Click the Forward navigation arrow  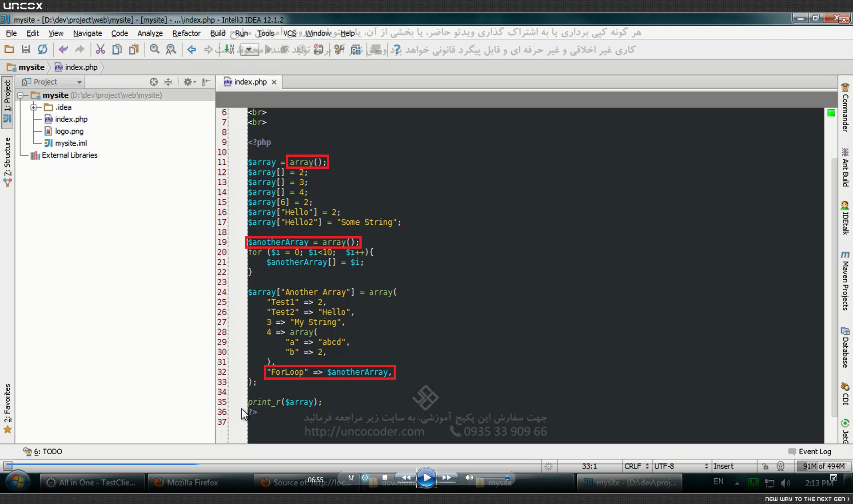(208, 50)
